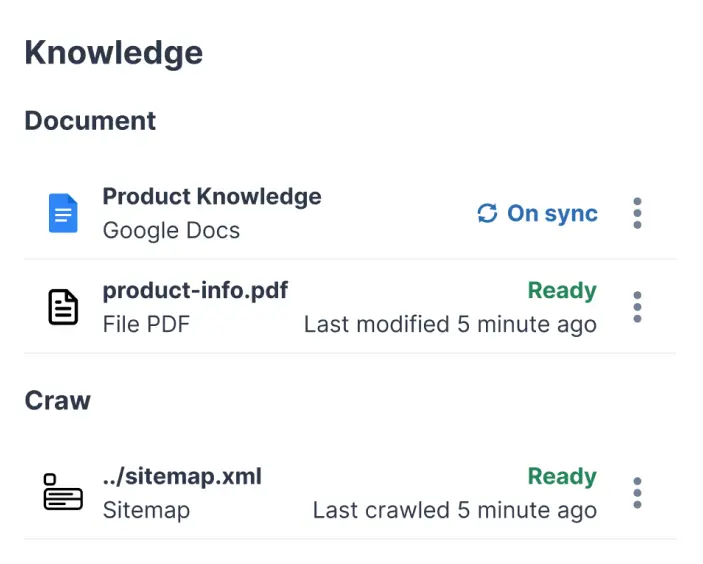Screen dimensions: 703x564
Task: Click the File PDF type label
Action: point(146,324)
